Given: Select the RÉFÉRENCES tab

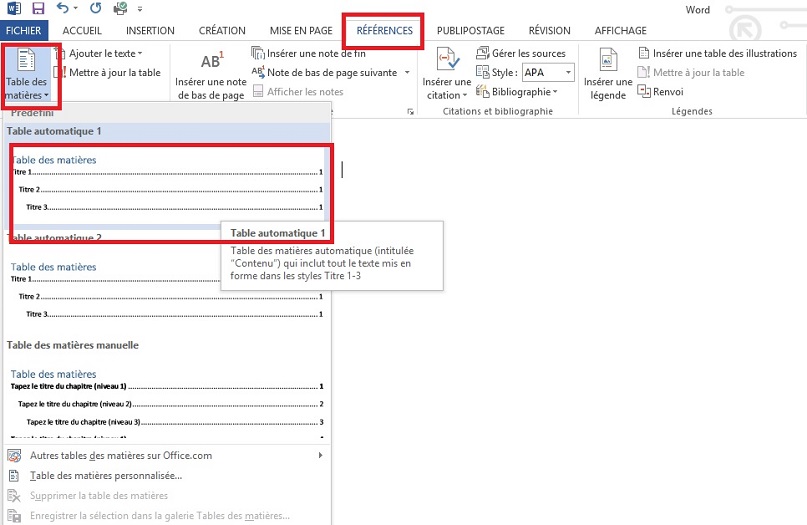Looking at the screenshot, I should coord(384,30).
